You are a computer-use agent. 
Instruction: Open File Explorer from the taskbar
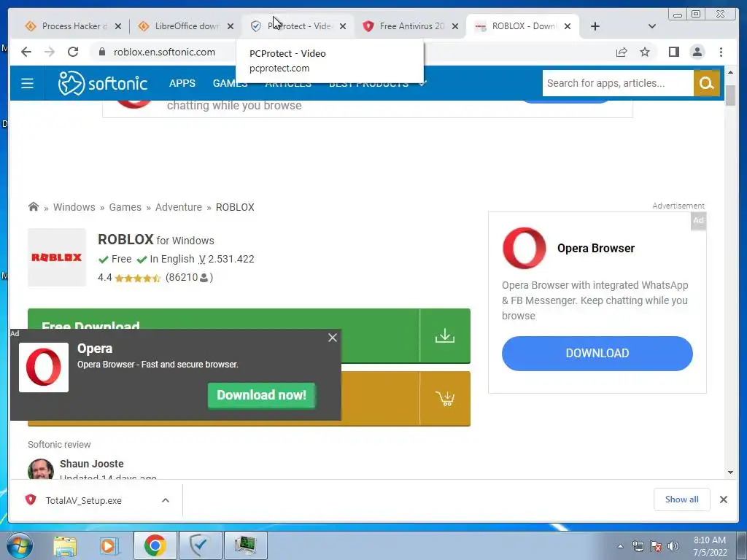[65, 546]
